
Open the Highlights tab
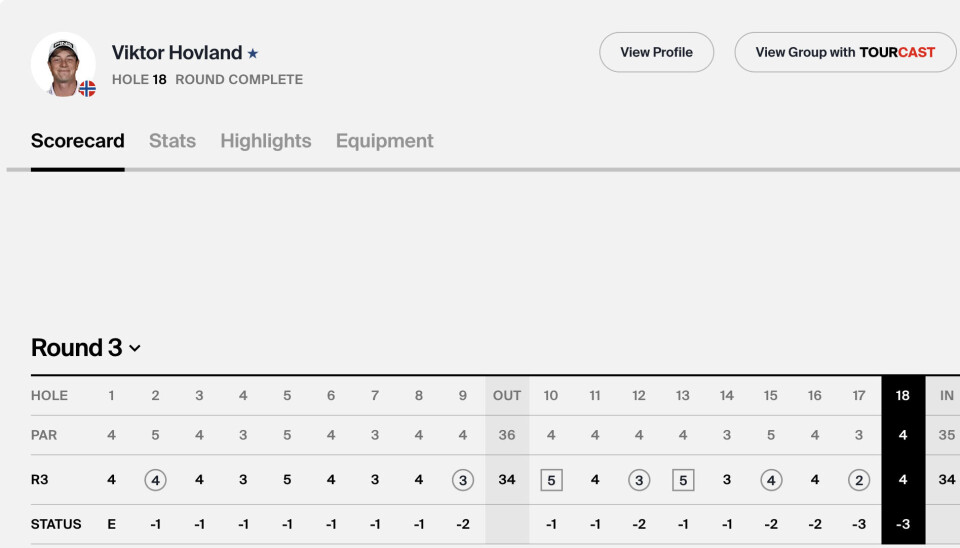(266, 141)
